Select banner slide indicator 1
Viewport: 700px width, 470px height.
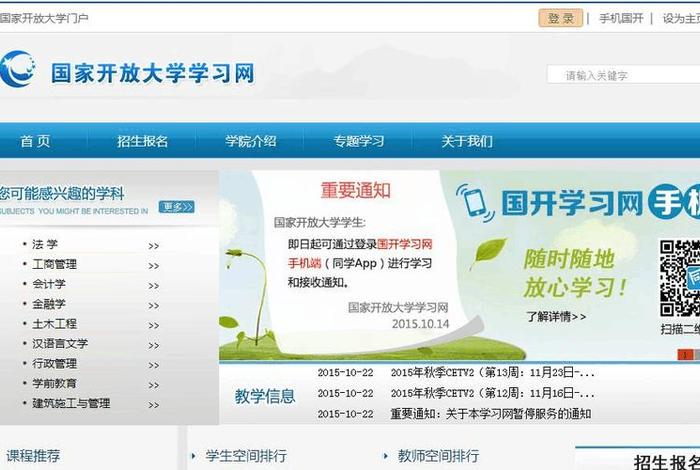(x=685, y=355)
